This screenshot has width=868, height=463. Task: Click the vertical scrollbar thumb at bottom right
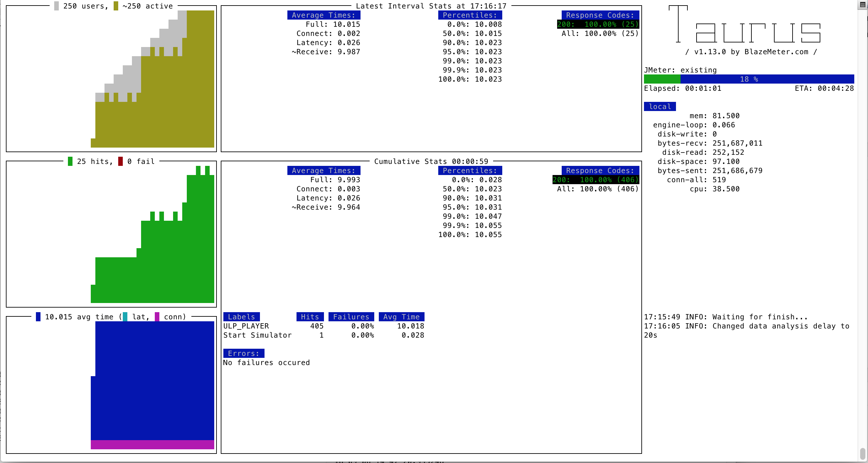pyautogui.click(x=862, y=454)
